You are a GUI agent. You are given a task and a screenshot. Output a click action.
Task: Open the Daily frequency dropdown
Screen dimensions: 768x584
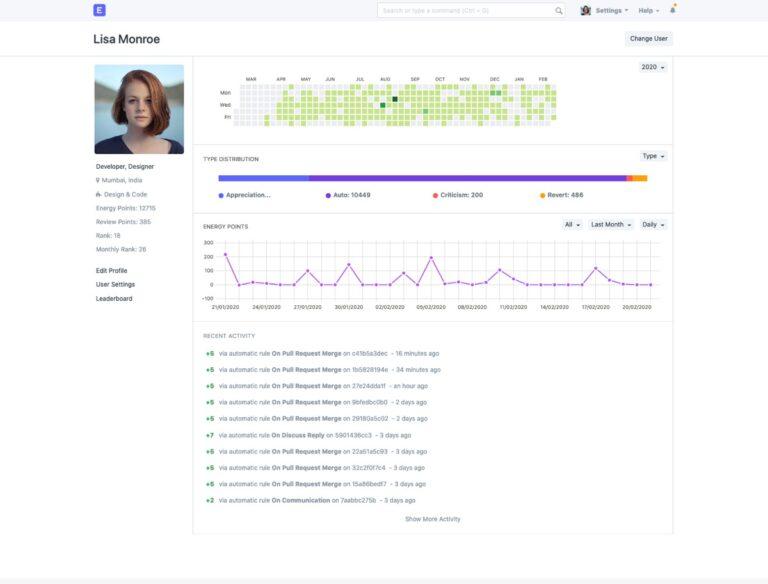(653, 224)
